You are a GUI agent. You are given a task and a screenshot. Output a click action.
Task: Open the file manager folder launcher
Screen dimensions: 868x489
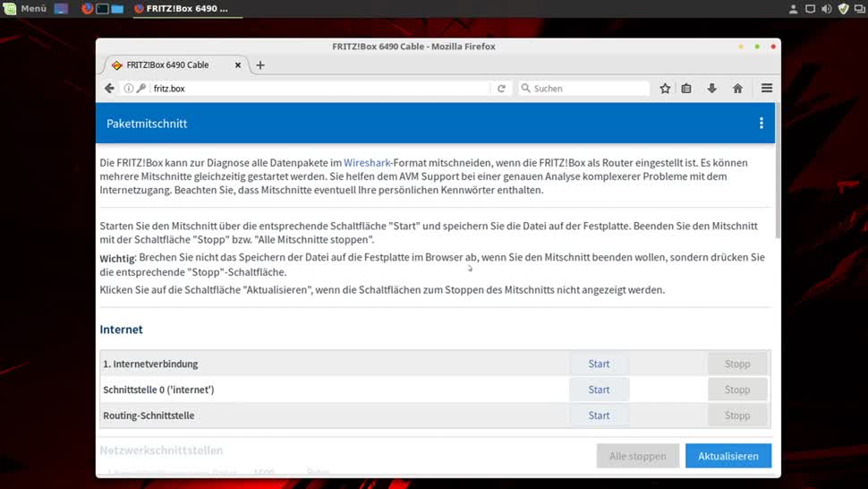pyautogui.click(x=117, y=8)
